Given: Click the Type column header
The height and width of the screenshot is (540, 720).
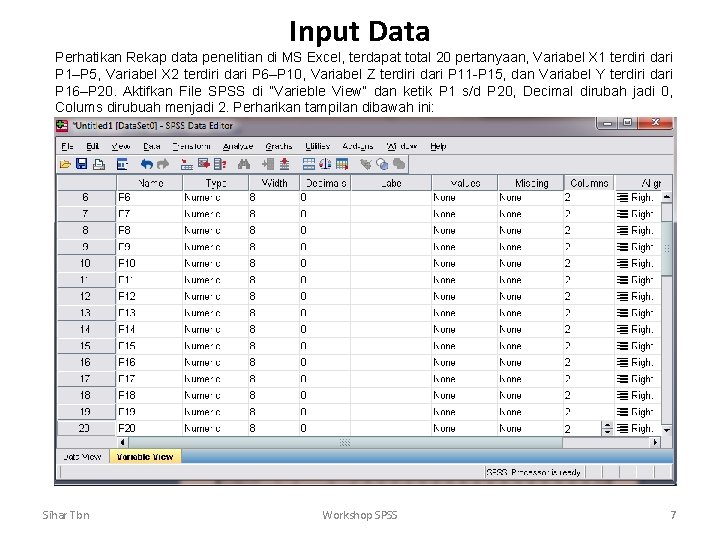Looking at the screenshot, I should click(x=216, y=183).
